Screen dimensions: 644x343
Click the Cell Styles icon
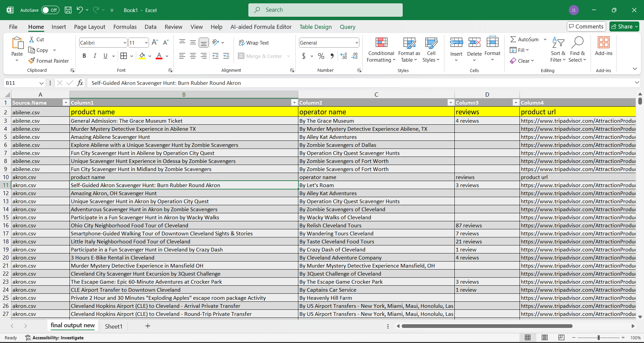(431, 42)
